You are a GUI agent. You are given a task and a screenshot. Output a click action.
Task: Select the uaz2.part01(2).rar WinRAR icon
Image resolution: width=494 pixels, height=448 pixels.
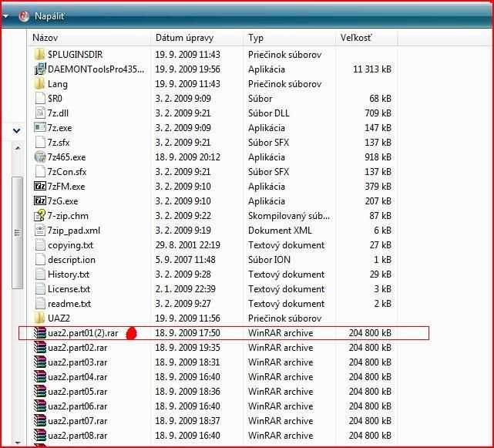pyautogui.click(x=40, y=333)
